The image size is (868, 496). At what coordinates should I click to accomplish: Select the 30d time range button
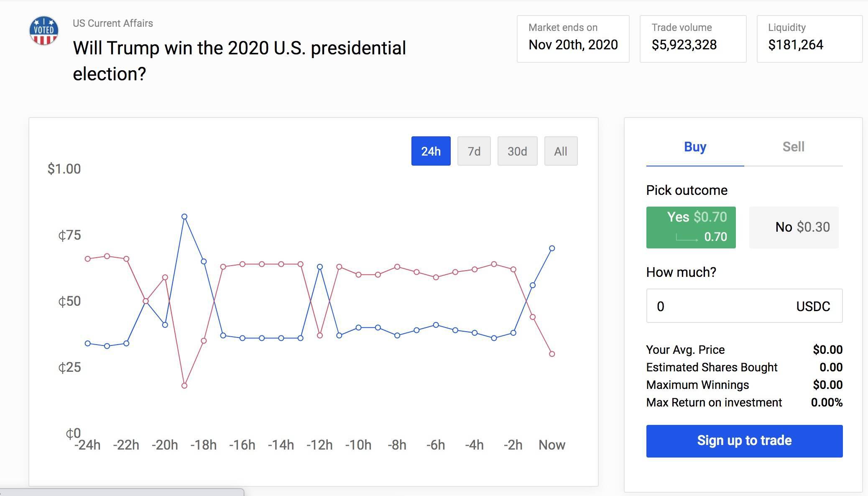point(516,150)
